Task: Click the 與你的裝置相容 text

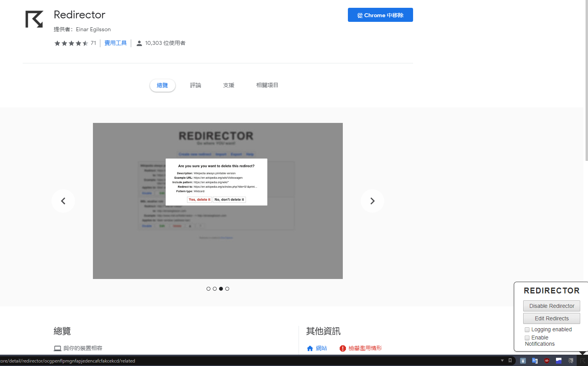Action: coord(83,348)
